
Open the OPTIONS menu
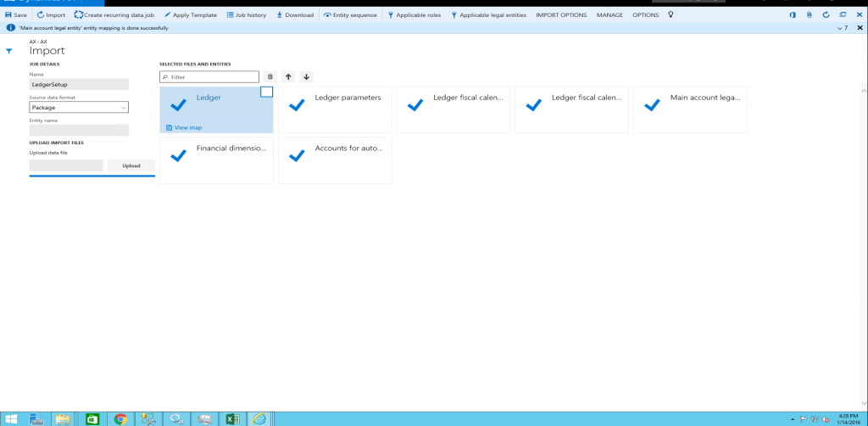(645, 15)
